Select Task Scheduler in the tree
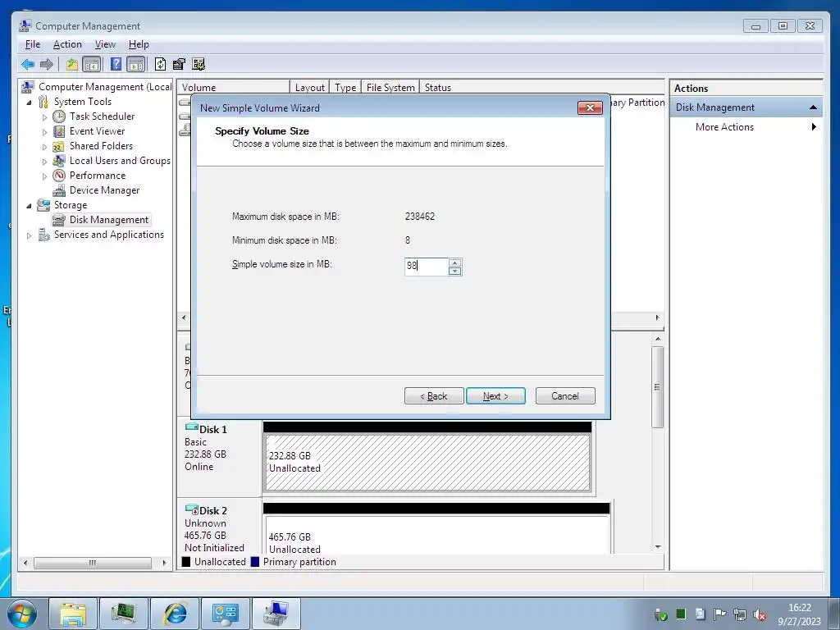Screen dimensions: 840x630 point(102,116)
